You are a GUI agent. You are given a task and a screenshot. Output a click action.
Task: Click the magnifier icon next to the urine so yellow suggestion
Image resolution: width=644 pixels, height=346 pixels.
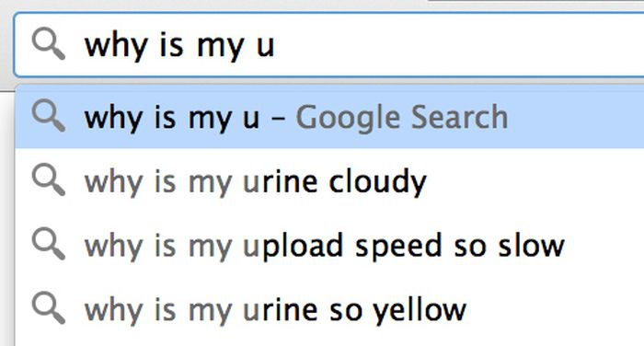[x=49, y=308]
